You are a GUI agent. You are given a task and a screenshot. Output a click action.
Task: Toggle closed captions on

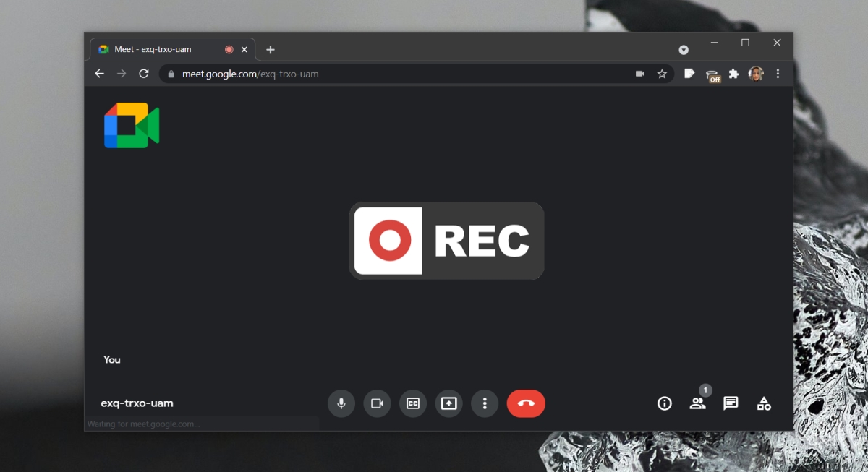point(413,403)
